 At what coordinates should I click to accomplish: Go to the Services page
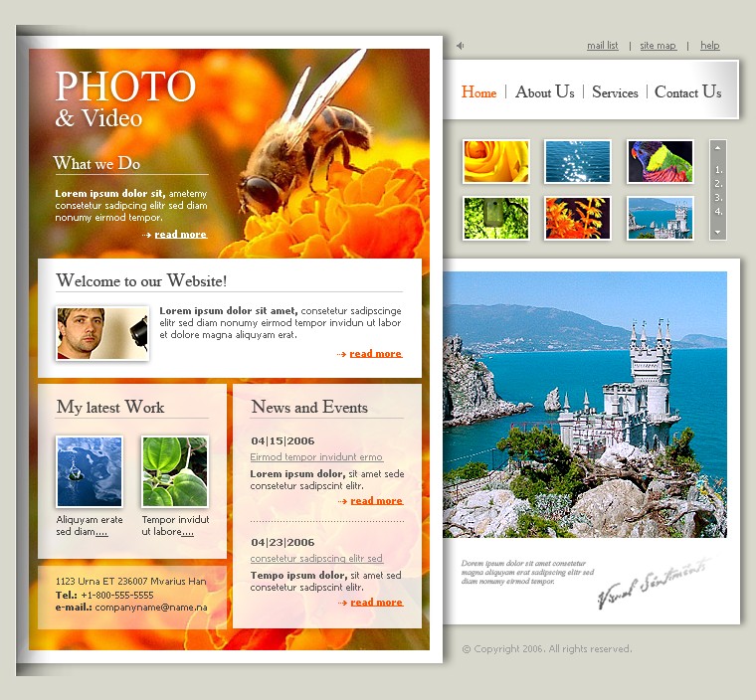[615, 92]
